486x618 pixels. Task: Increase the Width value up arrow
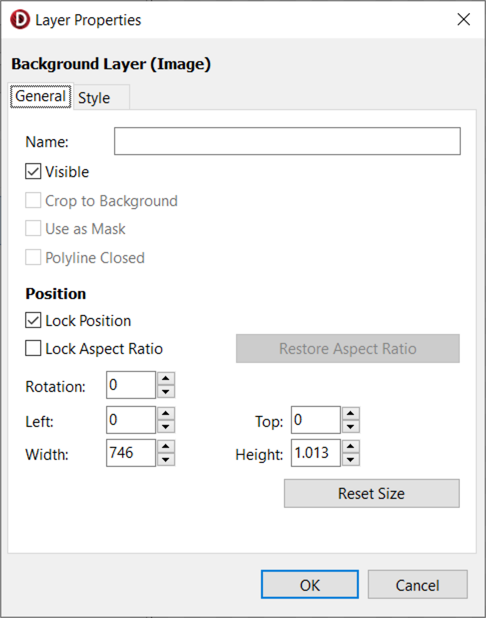[x=166, y=447]
